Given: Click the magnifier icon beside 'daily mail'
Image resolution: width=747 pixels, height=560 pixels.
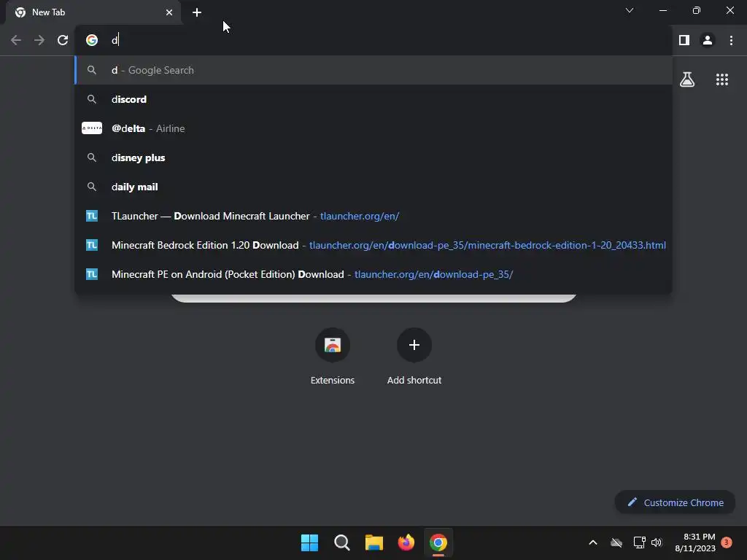Looking at the screenshot, I should coord(92,187).
